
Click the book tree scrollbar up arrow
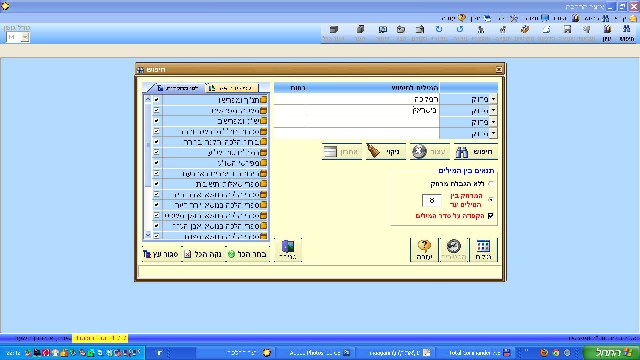click(148, 99)
